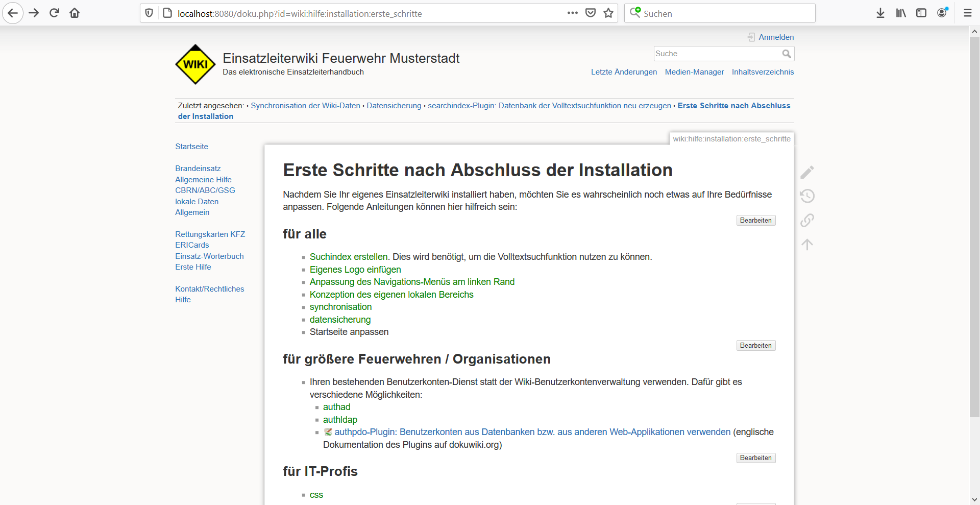
Task: Click into the wiki Suche field
Action: pos(717,54)
